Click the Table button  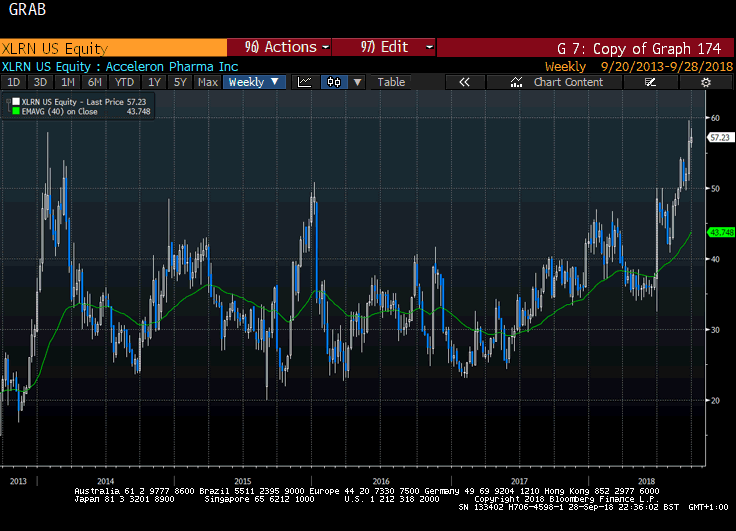[391, 82]
